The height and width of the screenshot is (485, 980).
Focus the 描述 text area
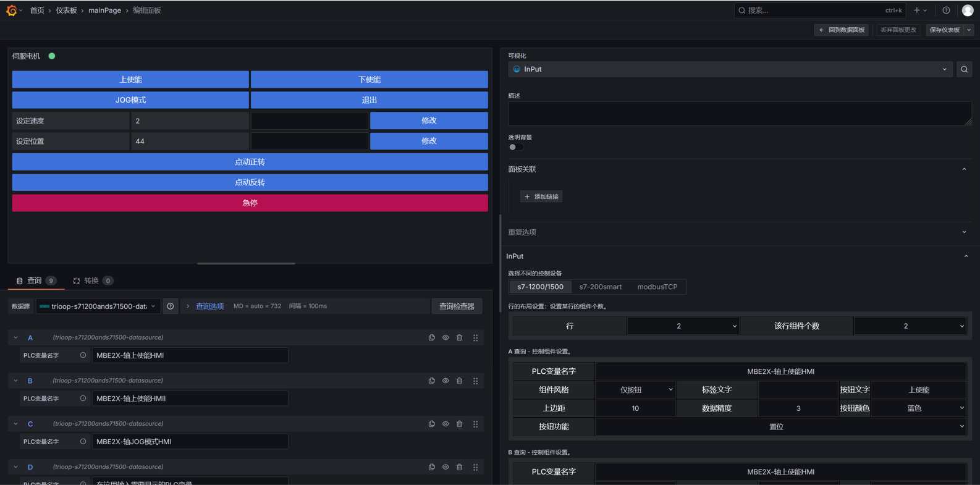coord(740,114)
